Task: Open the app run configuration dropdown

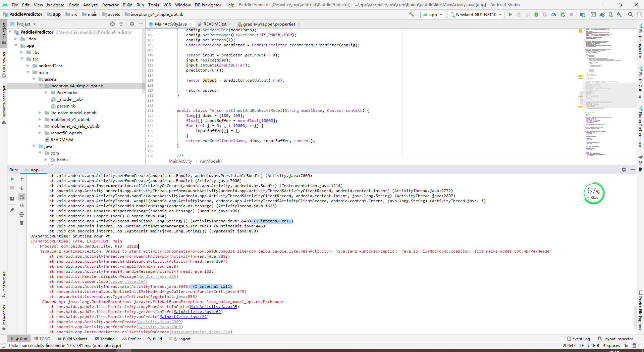Action: pos(433,14)
